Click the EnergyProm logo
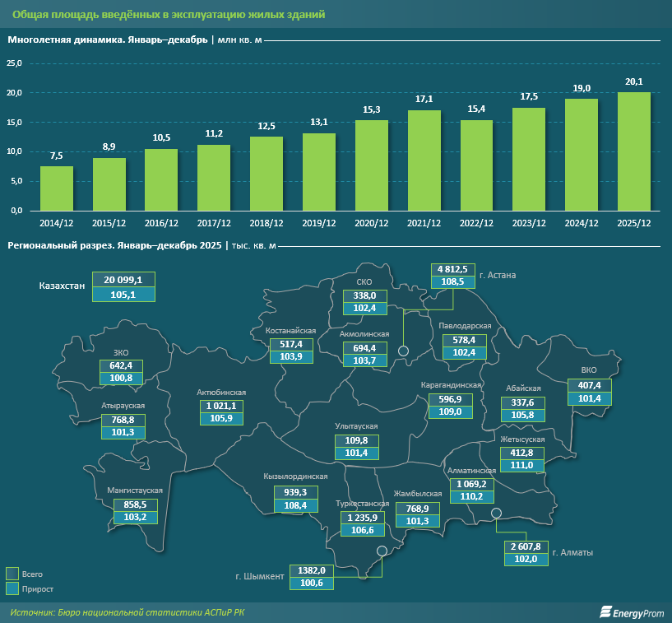The width and height of the screenshot is (672, 623). (629, 611)
